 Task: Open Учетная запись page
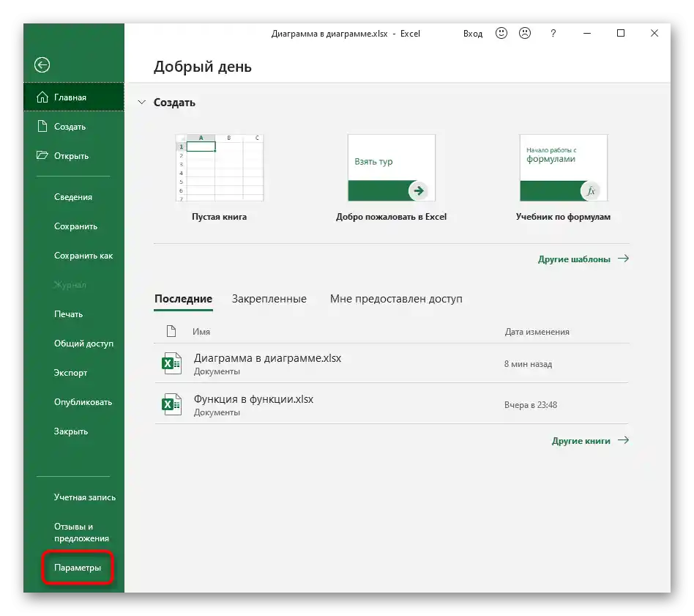[x=84, y=497]
